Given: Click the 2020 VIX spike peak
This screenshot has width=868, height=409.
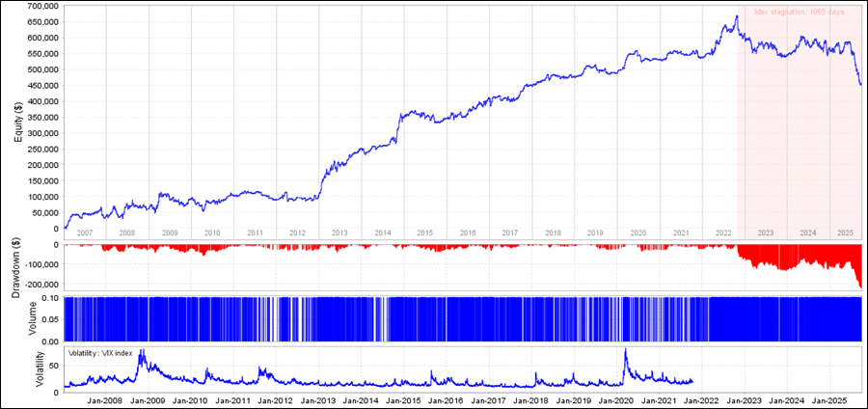Looking at the screenshot, I should tap(625, 349).
